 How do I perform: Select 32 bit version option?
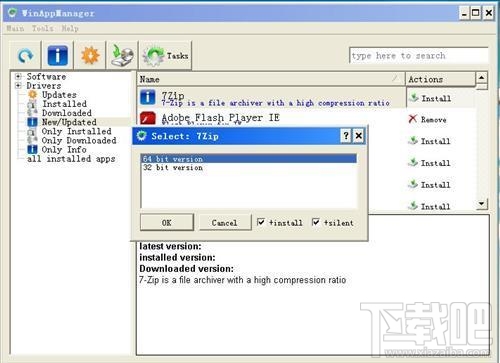pos(249,168)
